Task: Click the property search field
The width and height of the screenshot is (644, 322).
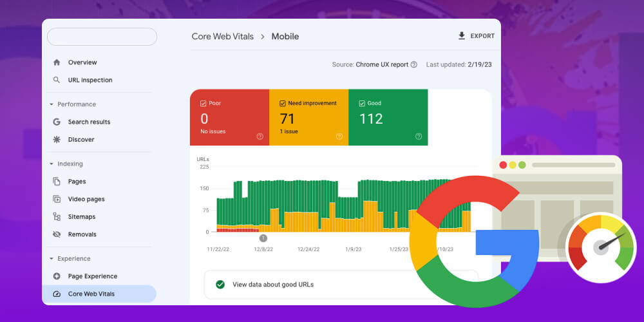Action: [x=102, y=37]
